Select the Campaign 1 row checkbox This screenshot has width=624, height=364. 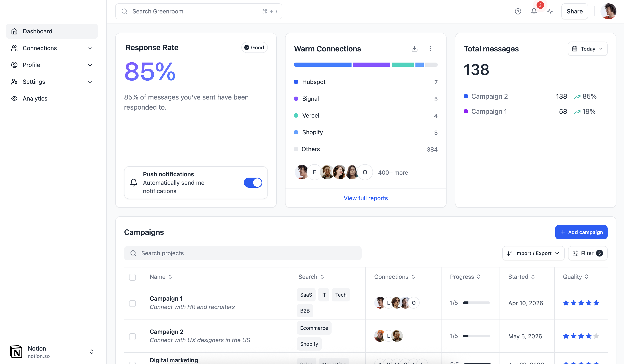[x=133, y=303]
